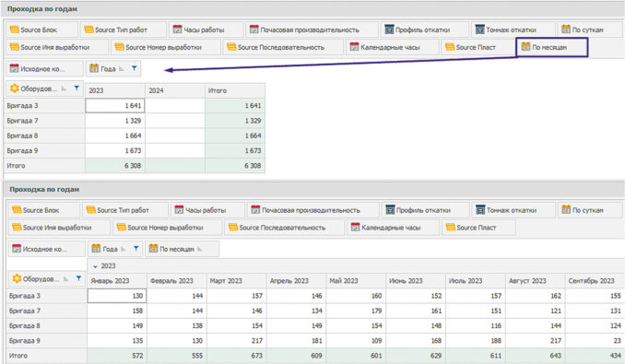The width and height of the screenshot is (625, 364).
Task: Click the Календарные часы icon in upper pivot
Action: pos(354,47)
